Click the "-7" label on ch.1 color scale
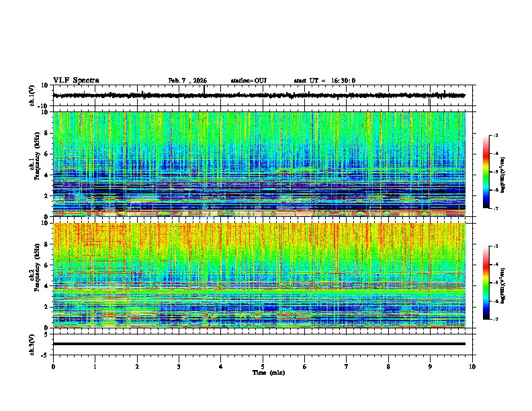Screen dimensions: 532x411 [496, 208]
